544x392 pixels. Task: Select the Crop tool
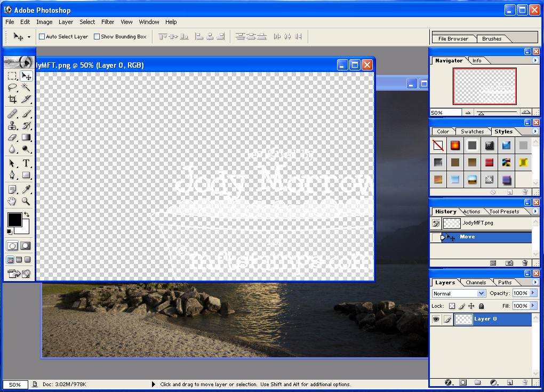[12, 99]
